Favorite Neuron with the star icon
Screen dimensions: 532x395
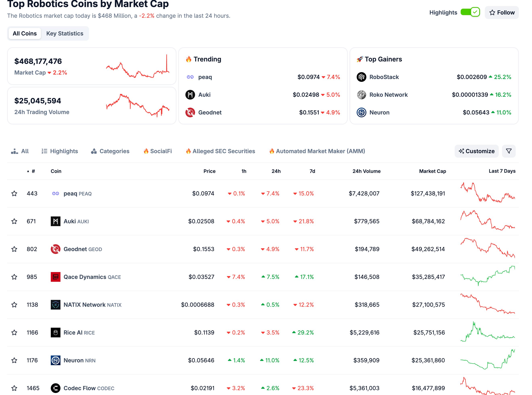[x=14, y=360]
